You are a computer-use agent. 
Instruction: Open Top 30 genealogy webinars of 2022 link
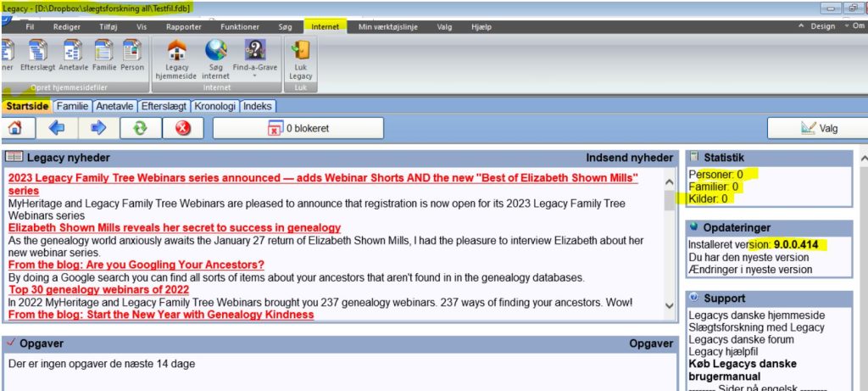pos(98,290)
